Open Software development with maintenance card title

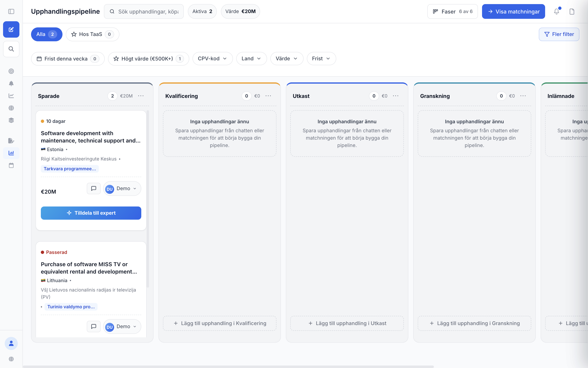coord(91,137)
